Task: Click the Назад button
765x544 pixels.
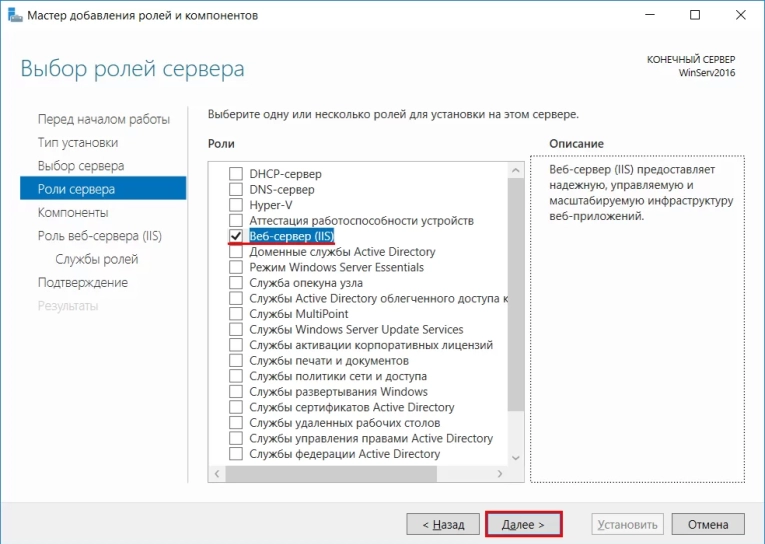Action: point(443,524)
